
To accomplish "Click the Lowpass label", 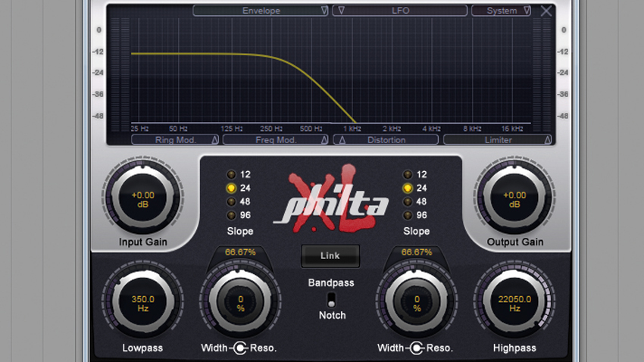I will (142, 348).
